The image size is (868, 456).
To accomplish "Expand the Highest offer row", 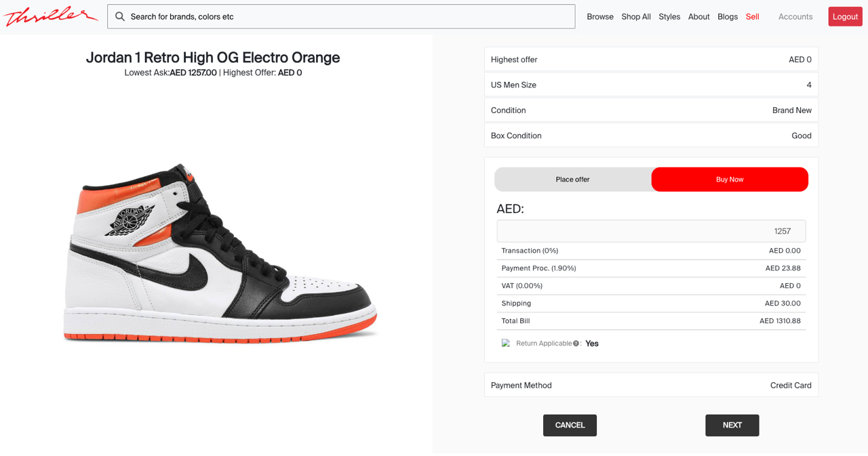I will (651, 60).
